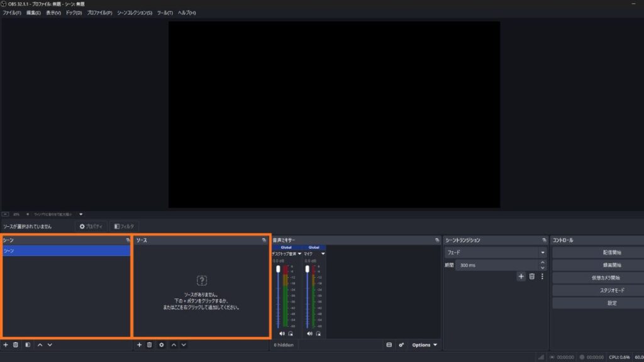The width and height of the screenshot is (644, 362).
Task: Open transition three-dot properties menu
Action: 542,276
